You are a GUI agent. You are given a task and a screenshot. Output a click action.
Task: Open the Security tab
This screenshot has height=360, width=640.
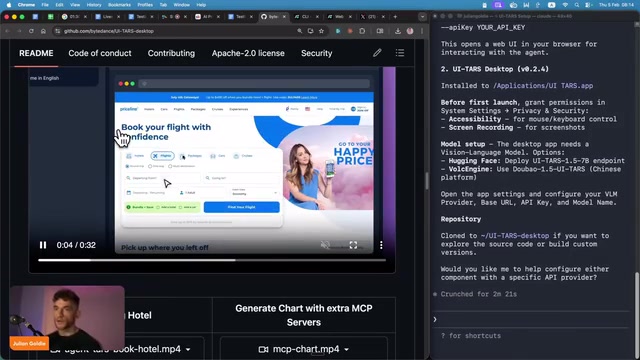pyautogui.click(x=317, y=53)
